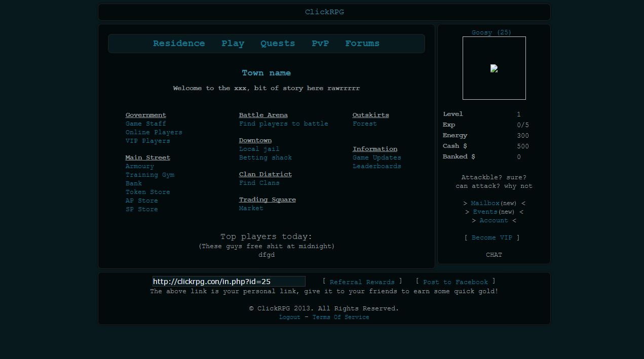Open the Mailbox link
This screenshot has height=359, width=644.
pos(485,203)
